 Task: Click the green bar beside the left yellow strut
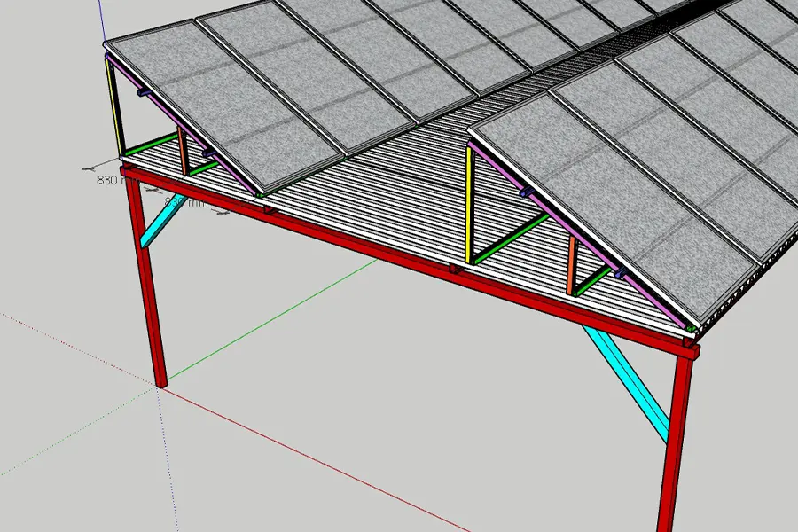(x=150, y=145)
